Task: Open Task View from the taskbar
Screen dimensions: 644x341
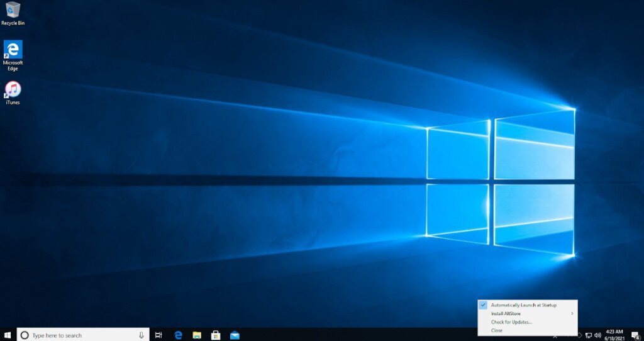Action: point(158,335)
